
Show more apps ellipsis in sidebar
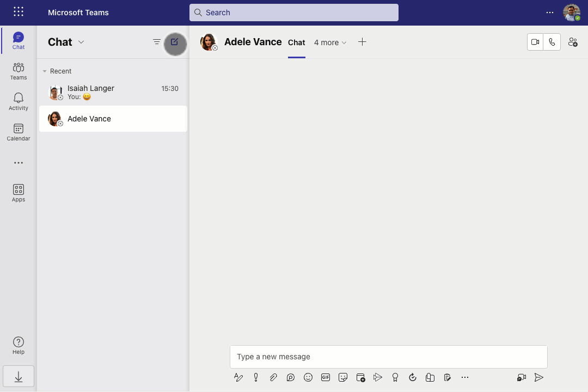click(x=19, y=163)
